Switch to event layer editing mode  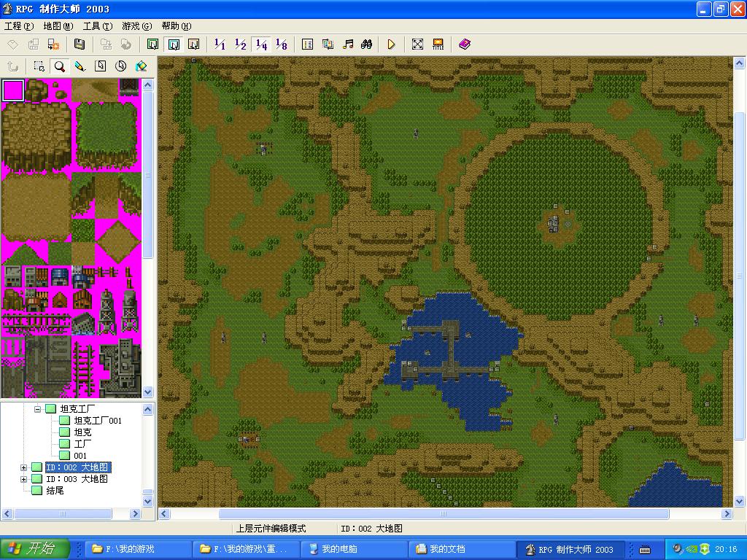click(194, 44)
